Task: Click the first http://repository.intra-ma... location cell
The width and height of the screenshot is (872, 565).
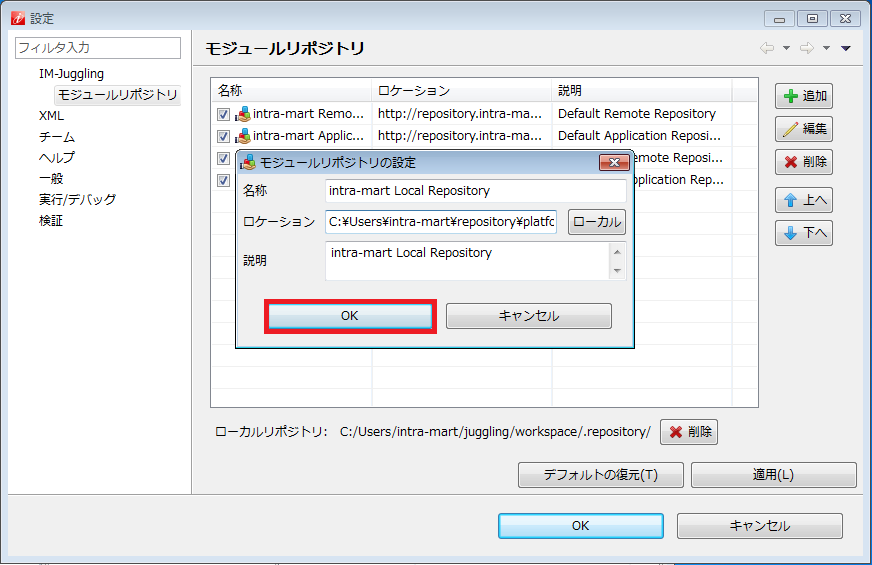Action: tap(460, 114)
